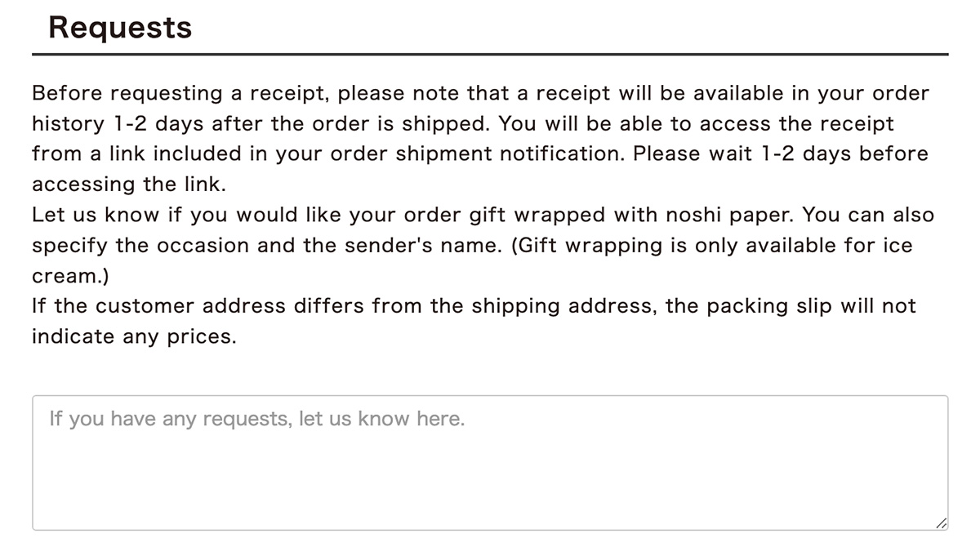Click the line starting "If the customer address"
This screenshot has width=980, height=556.
click(474, 307)
